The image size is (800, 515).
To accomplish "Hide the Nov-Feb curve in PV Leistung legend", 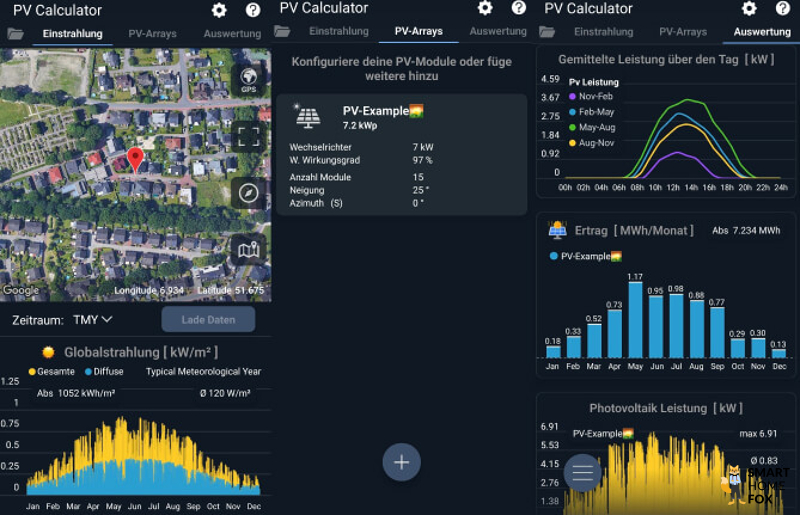I will [593, 97].
